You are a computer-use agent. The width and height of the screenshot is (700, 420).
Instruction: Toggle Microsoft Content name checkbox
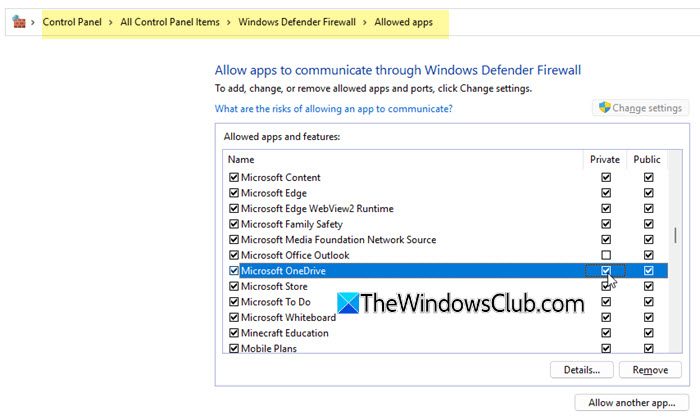coord(233,177)
